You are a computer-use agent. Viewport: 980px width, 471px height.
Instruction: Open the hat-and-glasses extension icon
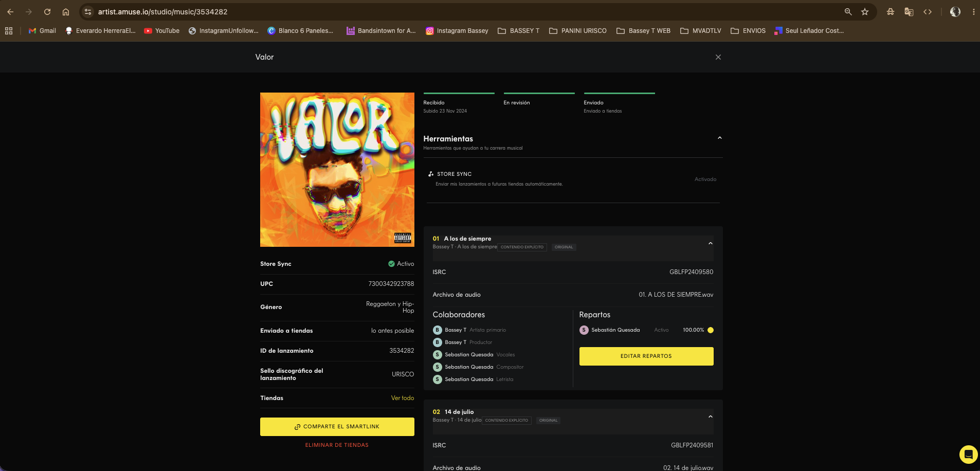[891, 12]
